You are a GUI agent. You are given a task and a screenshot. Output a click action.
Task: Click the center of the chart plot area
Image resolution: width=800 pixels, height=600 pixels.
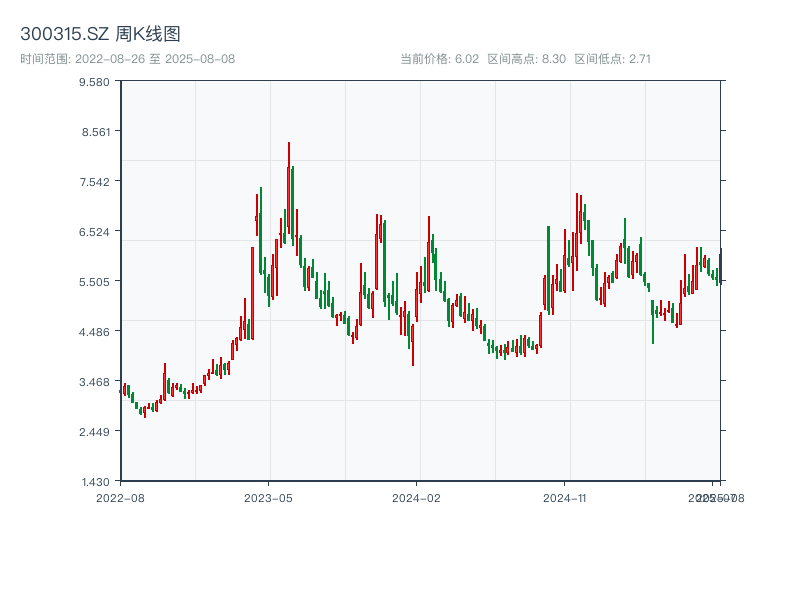[420, 280]
